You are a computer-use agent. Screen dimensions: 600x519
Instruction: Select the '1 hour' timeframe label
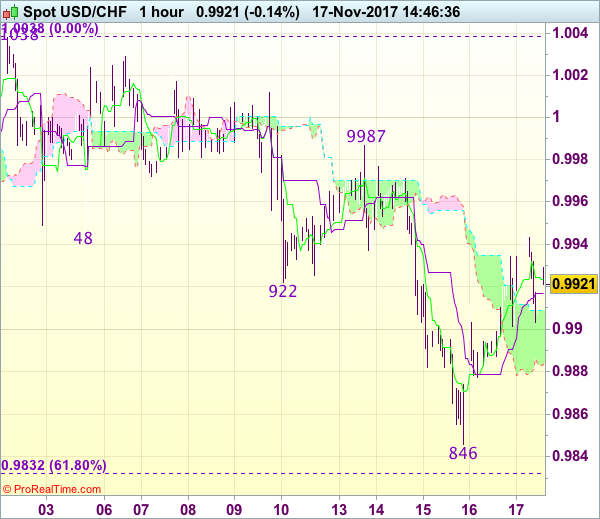161,12
